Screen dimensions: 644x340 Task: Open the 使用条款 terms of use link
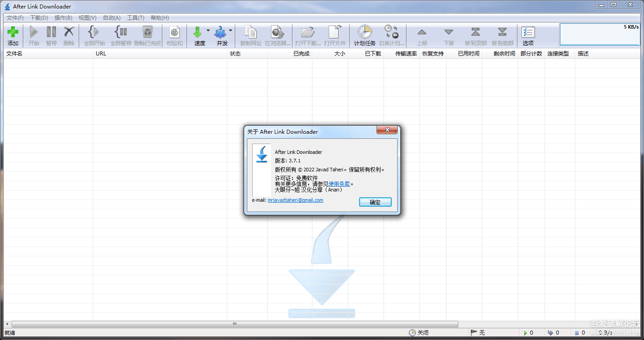pos(339,184)
